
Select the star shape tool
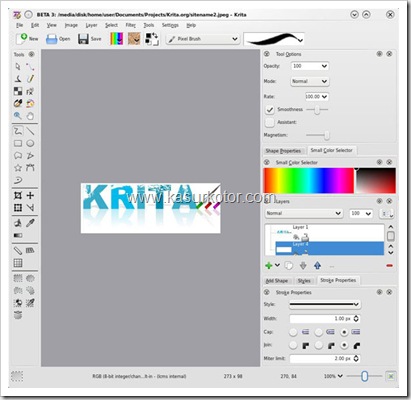[18, 168]
